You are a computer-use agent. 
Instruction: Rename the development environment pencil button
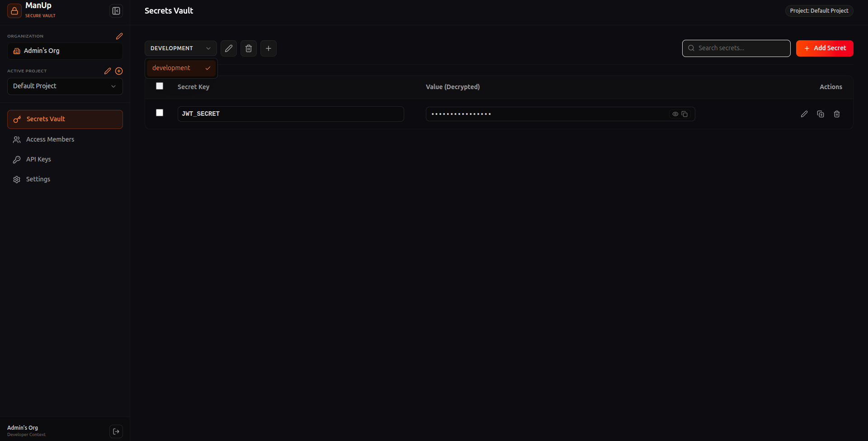click(x=229, y=48)
